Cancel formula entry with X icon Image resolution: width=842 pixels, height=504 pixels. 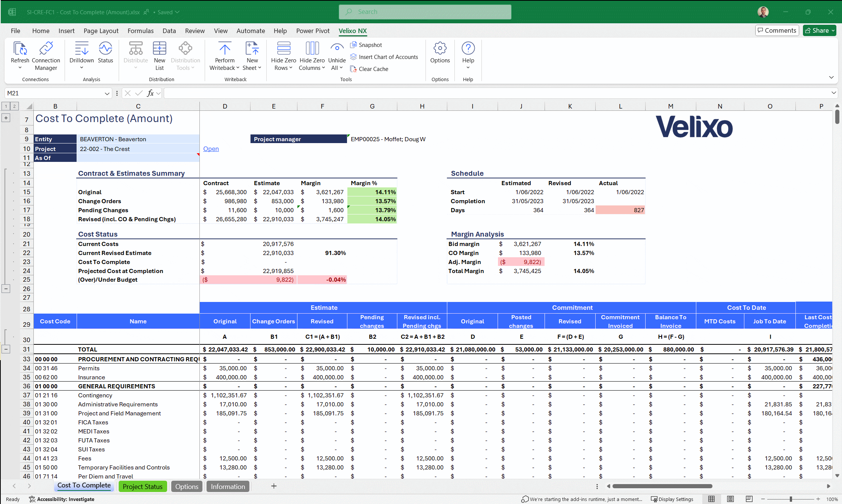coord(128,93)
